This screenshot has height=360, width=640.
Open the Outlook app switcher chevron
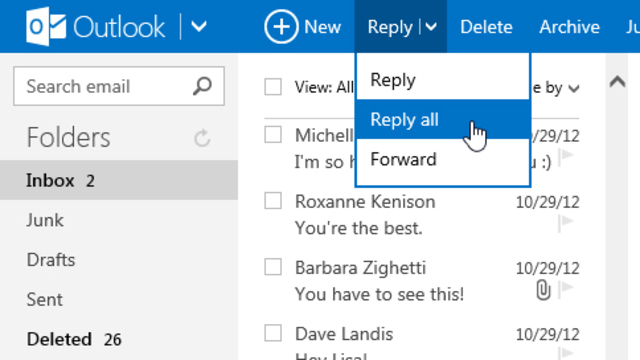(199, 27)
